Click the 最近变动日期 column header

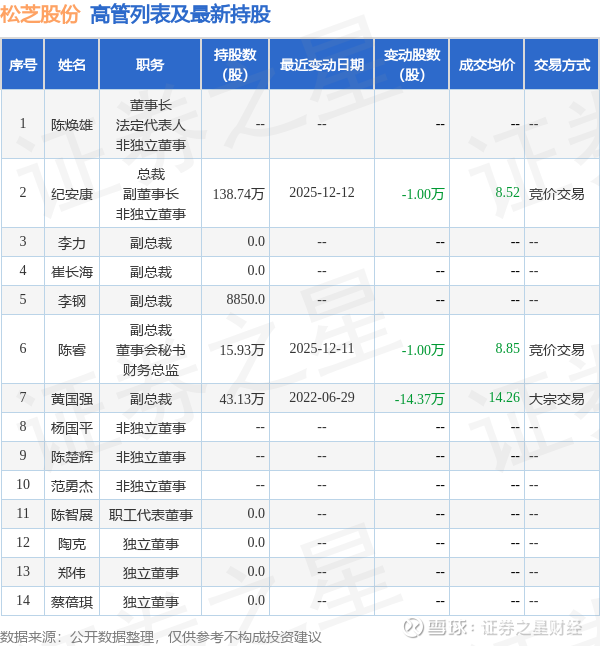(x=321, y=64)
